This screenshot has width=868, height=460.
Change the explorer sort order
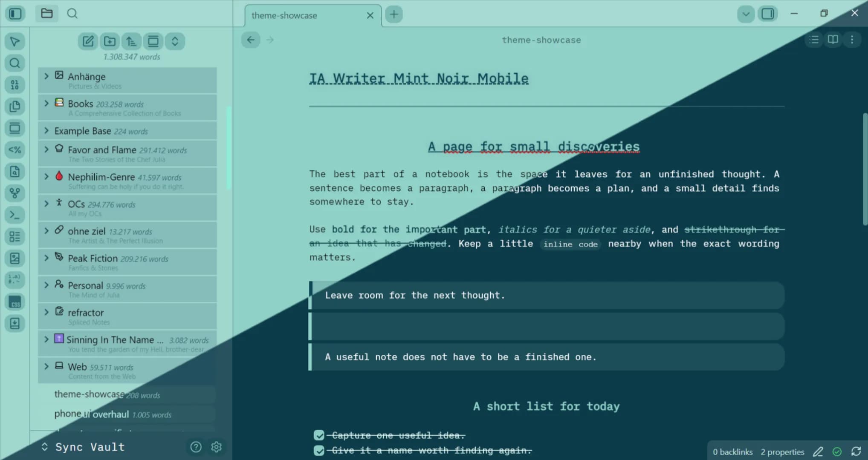pos(131,41)
